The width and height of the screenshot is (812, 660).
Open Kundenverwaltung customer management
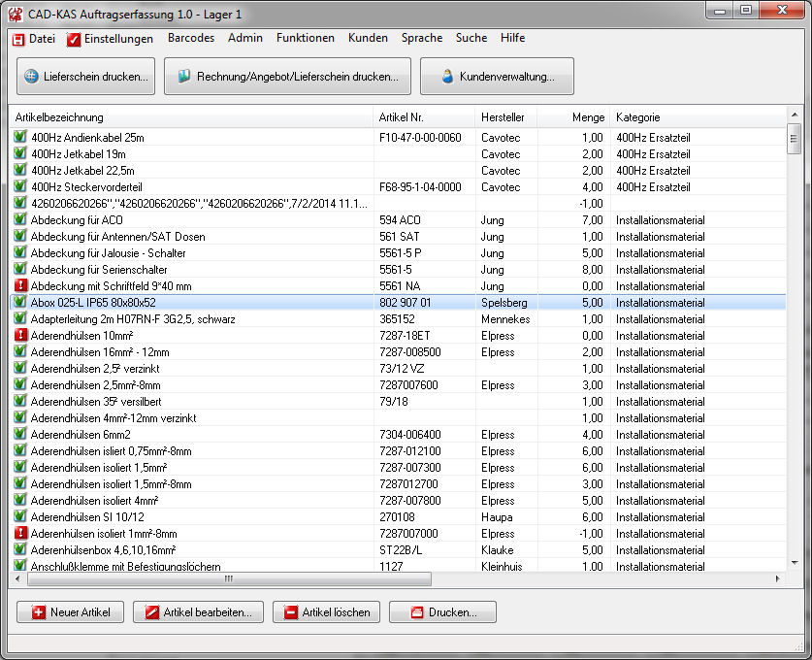(x=497, y=77)
